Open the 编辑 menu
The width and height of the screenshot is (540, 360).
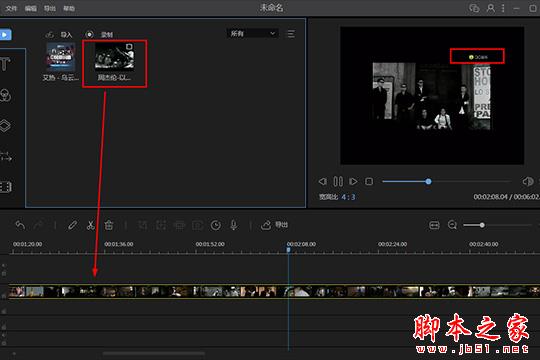point(31,8)
